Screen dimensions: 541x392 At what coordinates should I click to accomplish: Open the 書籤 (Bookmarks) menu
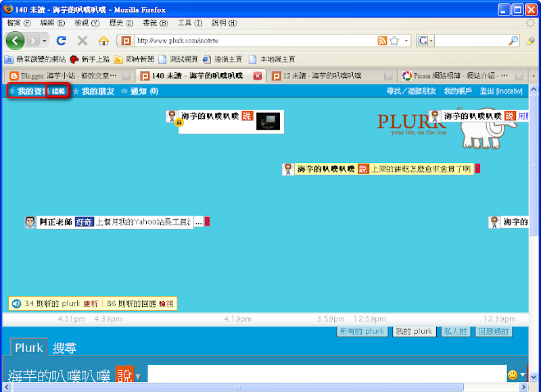click(x=156, y=23)
